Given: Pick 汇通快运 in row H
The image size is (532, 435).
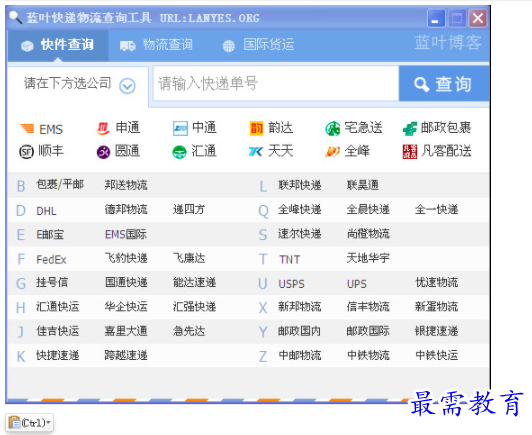Looking at the screenshot, I should (58, 307).
